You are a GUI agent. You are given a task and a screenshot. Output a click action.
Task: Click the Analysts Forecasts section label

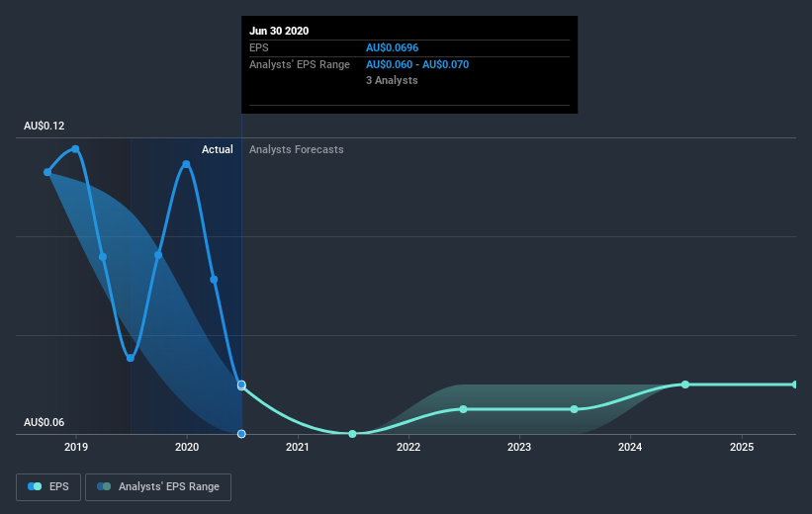click(x=296, y=149)
